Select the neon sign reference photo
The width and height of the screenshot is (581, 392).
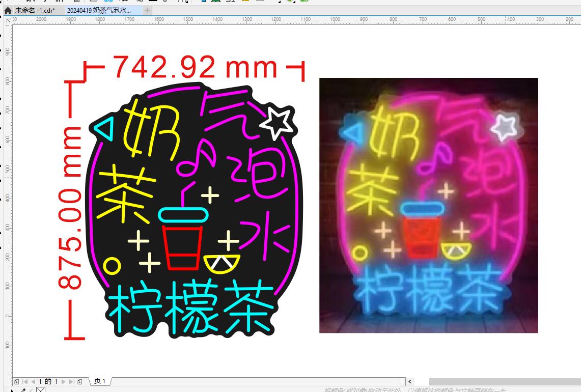[428, 205]
